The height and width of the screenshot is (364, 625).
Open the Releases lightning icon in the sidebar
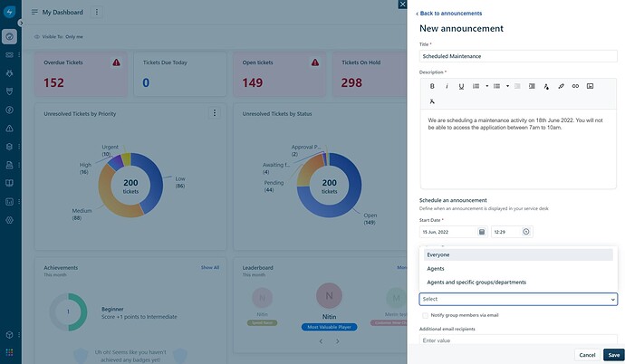point(9,110)
